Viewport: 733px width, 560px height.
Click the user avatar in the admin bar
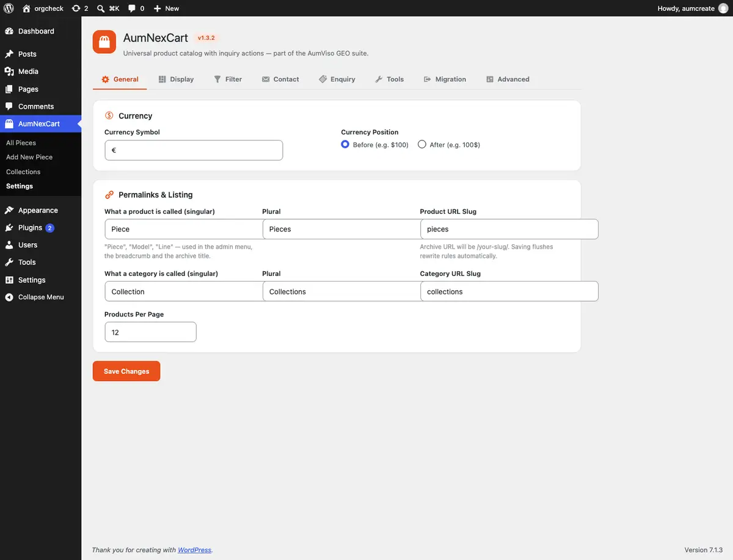point(723,9)
